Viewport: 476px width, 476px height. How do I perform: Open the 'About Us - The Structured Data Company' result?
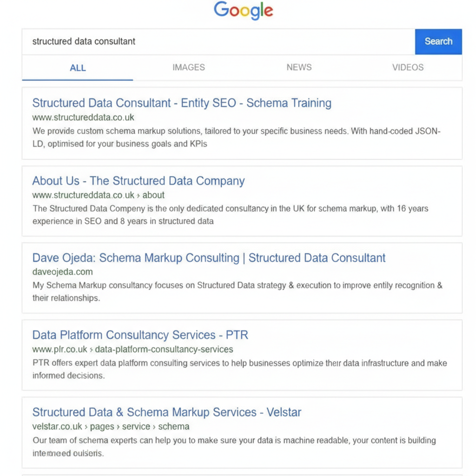138,181
